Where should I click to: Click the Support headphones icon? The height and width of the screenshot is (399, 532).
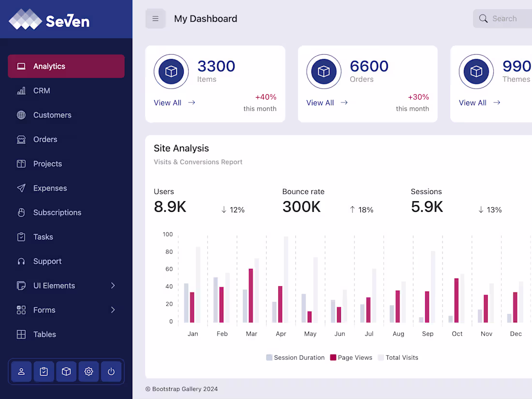(x=21, y=261)
